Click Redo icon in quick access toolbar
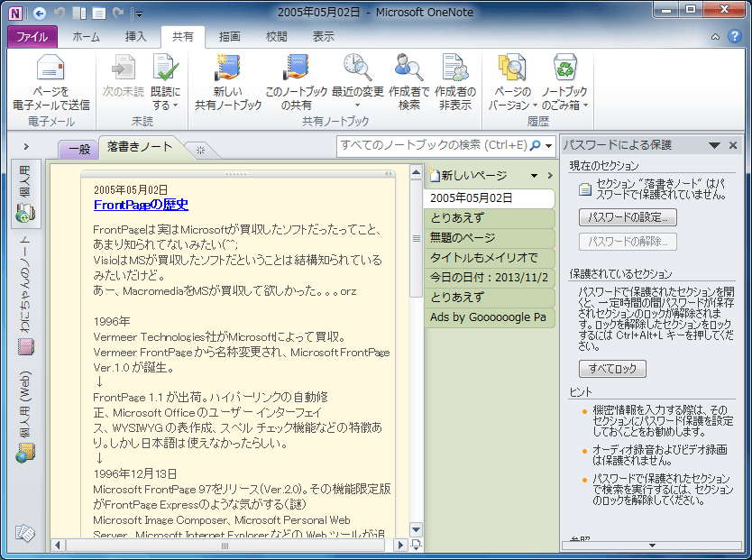The height and width of the screenshot is (560, 752). [x=118, y=13]
